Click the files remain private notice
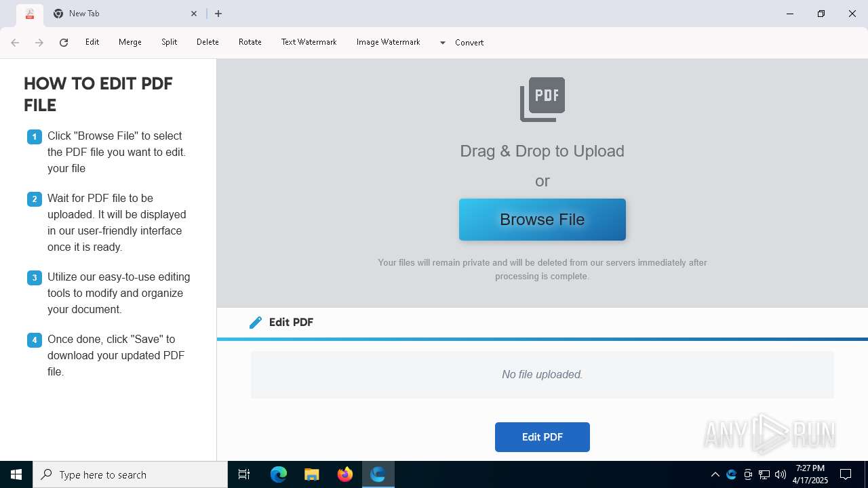 pyautogui.click(x=542, y=269)
